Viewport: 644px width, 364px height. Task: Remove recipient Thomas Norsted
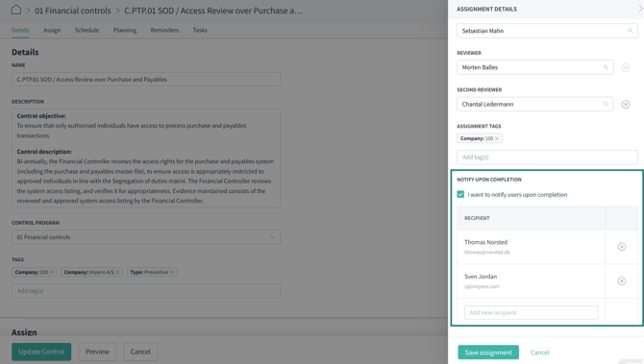tap(621, 247)
